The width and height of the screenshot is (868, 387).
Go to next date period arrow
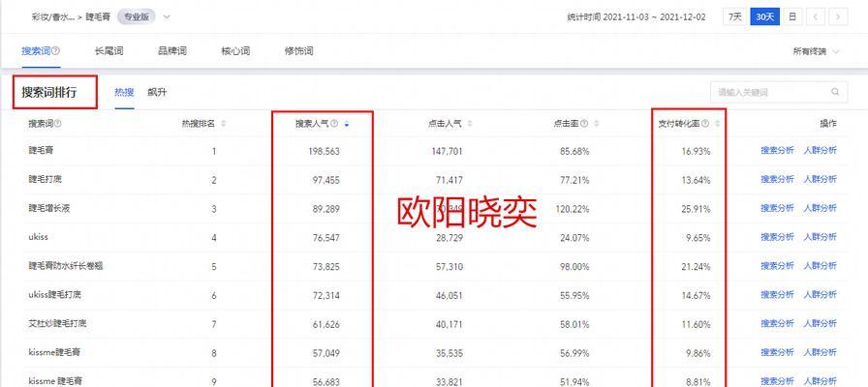(x=839, y=17)
